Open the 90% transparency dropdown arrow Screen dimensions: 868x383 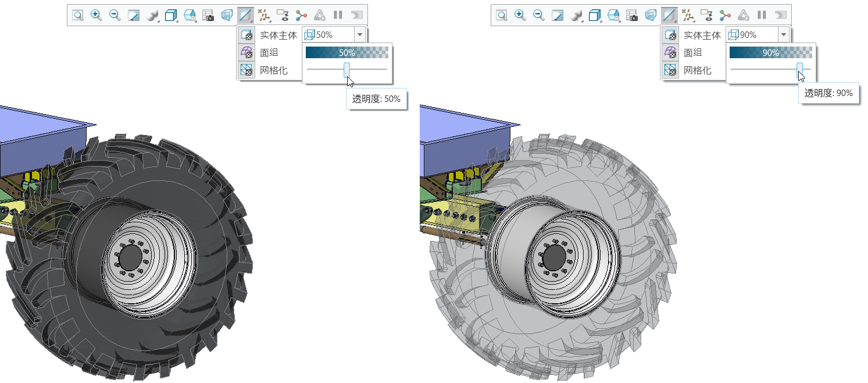click(783, 35)
